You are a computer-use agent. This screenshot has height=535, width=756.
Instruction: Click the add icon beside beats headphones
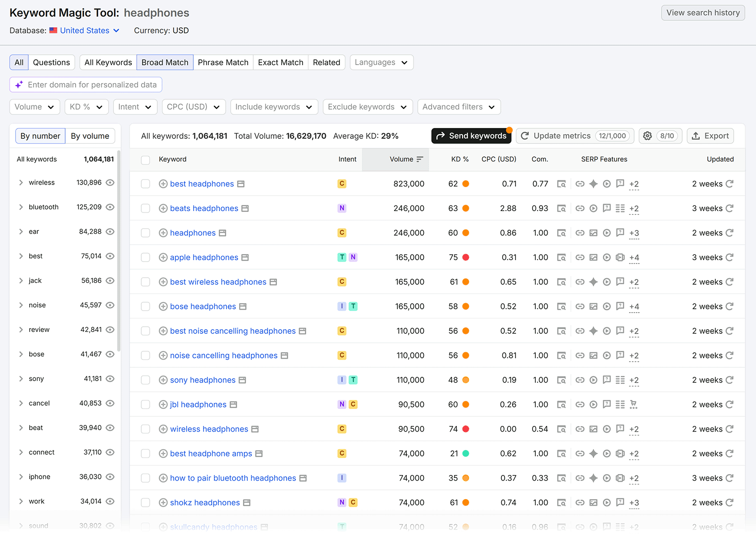[163, 208]
